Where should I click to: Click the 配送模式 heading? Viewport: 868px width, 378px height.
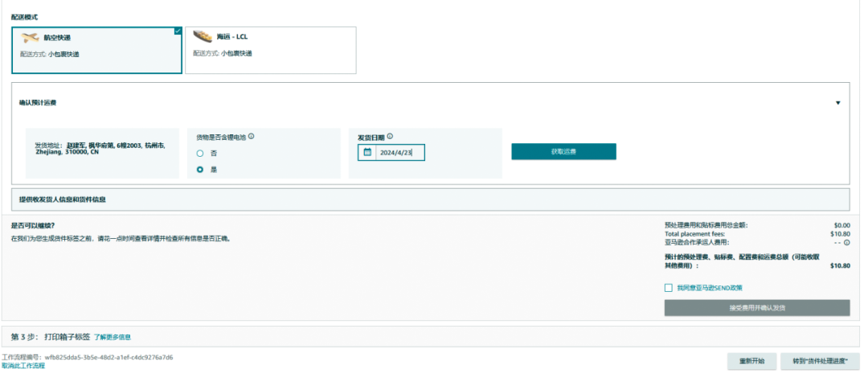[x=25, y=17]
